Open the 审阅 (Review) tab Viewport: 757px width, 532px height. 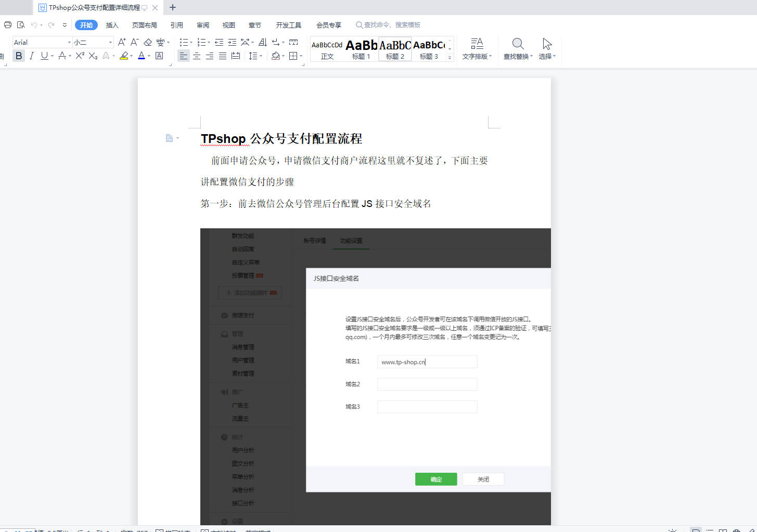(203, 25)
